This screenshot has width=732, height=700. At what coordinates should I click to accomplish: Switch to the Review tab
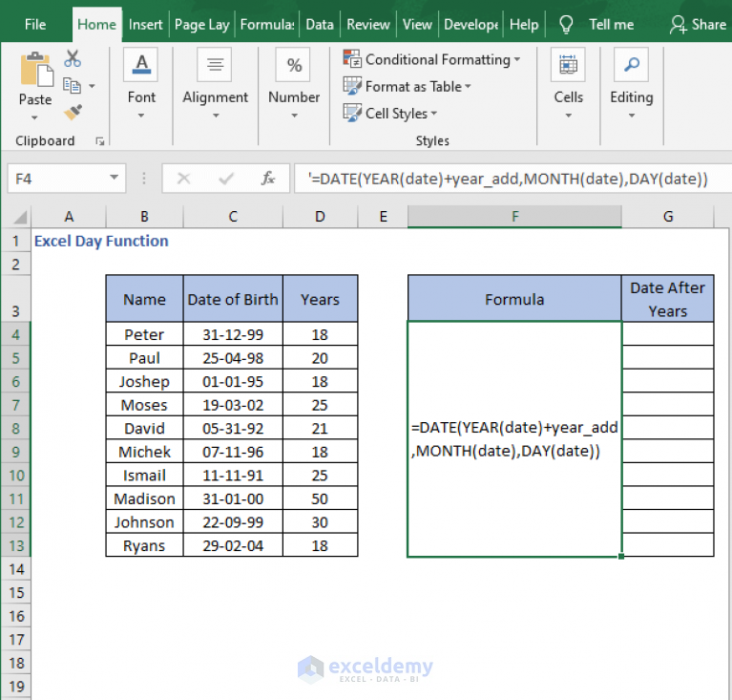pyautogui.click(x=367, y=24)
